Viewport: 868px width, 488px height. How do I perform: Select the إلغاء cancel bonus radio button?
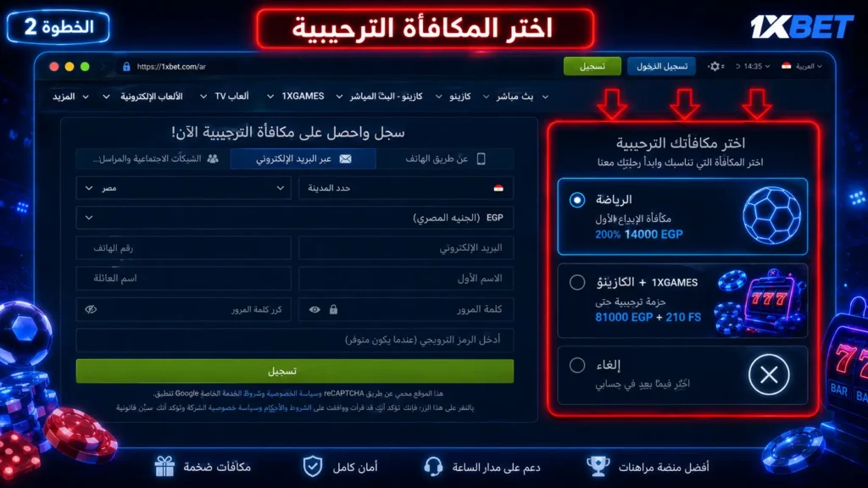click(x=576, y=365)
